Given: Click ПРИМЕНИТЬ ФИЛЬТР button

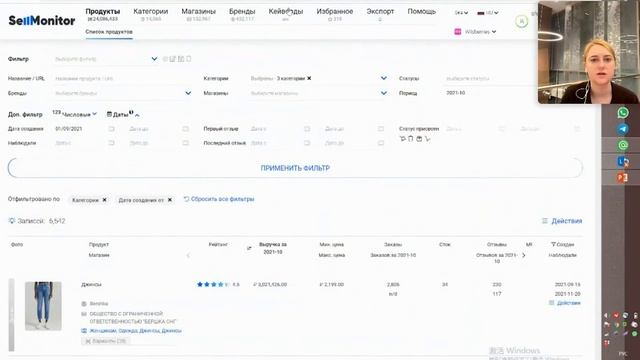Looking at the screenshot, I should 295,168.
